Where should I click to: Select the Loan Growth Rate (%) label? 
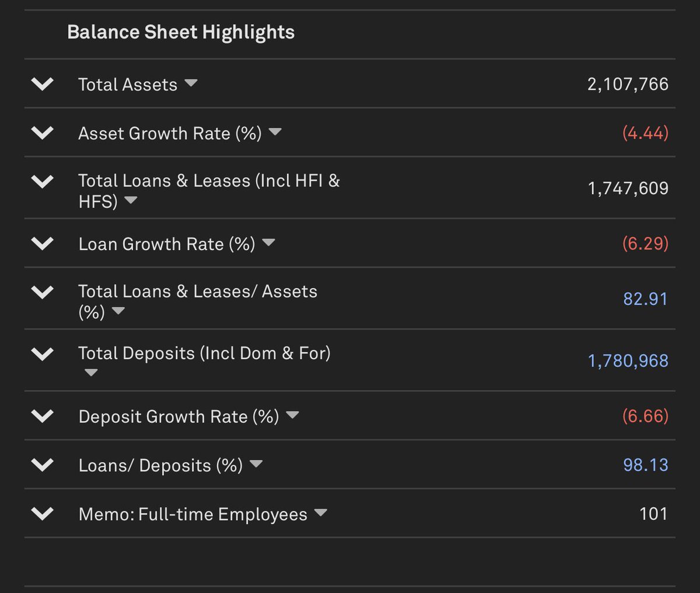(x=167, y=244)
